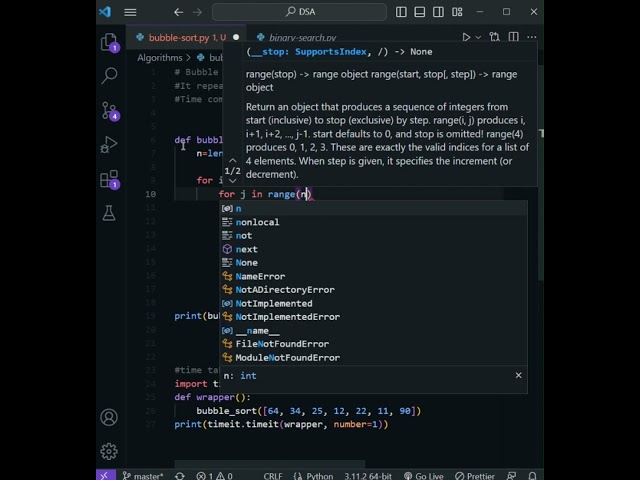Pick suggestion 'n' variable

pos(373,209)
